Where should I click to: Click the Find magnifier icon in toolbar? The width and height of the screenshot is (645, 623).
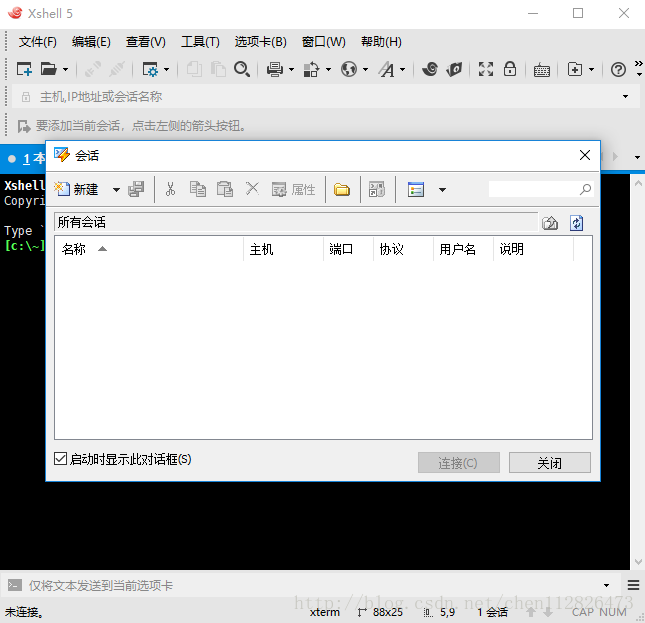242,69
